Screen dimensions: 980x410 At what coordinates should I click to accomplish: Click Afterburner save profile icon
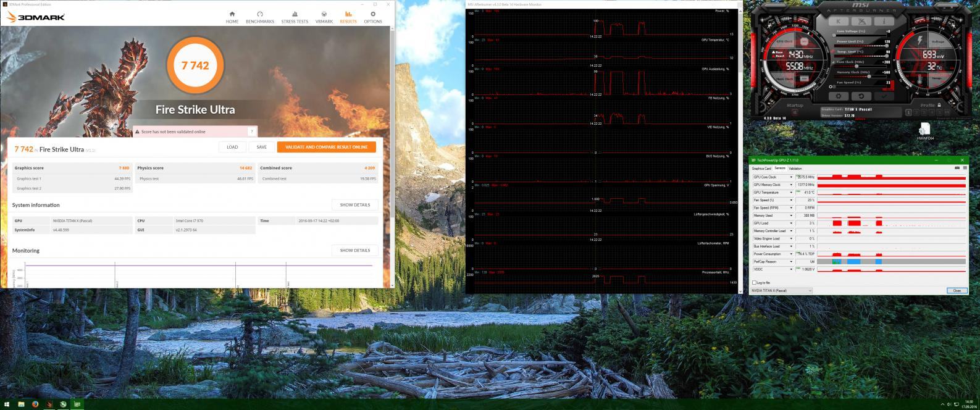(947, 112)
